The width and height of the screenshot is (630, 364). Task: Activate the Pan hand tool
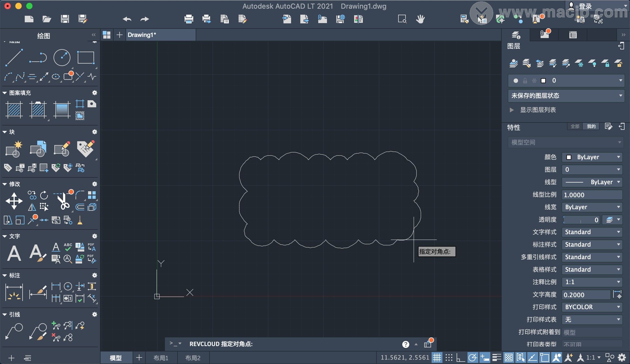pos(420,19)
